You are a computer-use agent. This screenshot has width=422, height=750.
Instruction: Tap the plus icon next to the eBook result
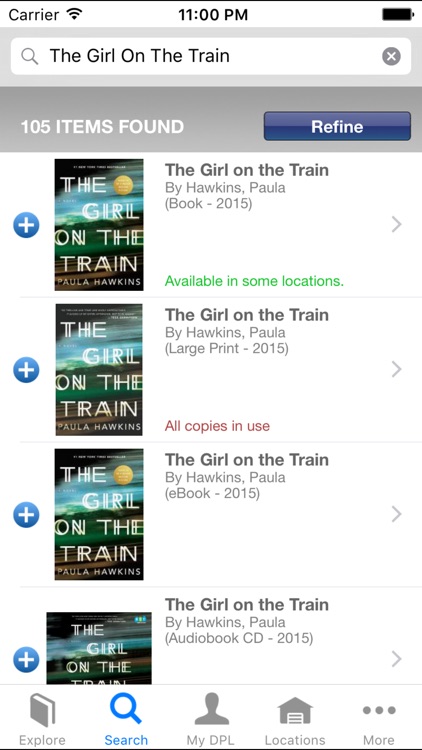(x=26, y=515)
